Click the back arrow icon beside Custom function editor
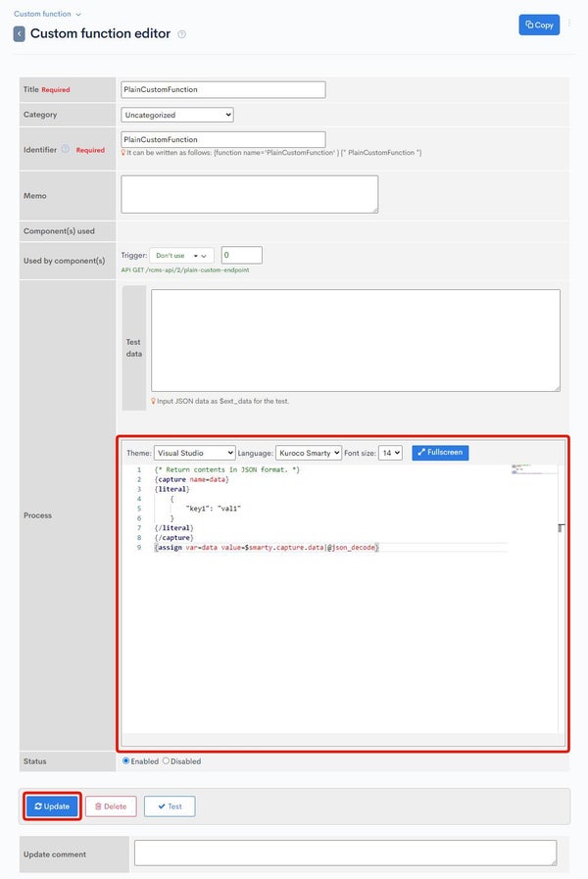Image resolution: width=588 pixels, height=879 pixels. pos(19,33)
